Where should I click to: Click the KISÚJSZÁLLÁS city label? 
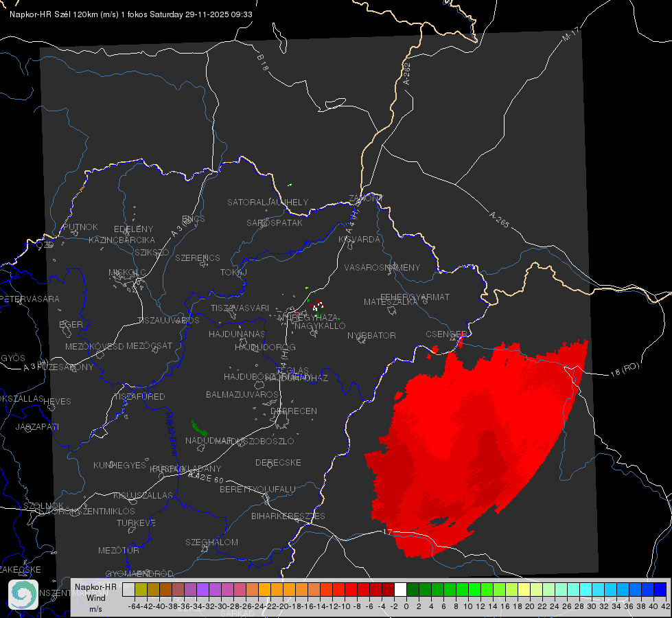[143, 496]
